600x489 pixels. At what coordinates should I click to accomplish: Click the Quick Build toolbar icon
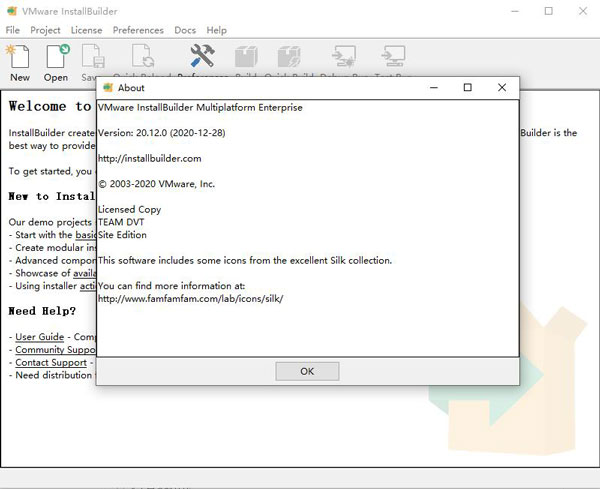pyautogui.click(x=289, y=57)
